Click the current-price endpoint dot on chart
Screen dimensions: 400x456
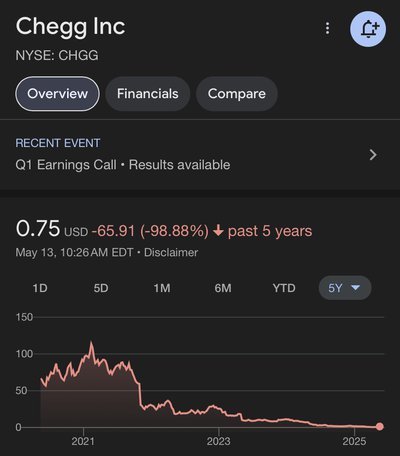pos(380,426)
